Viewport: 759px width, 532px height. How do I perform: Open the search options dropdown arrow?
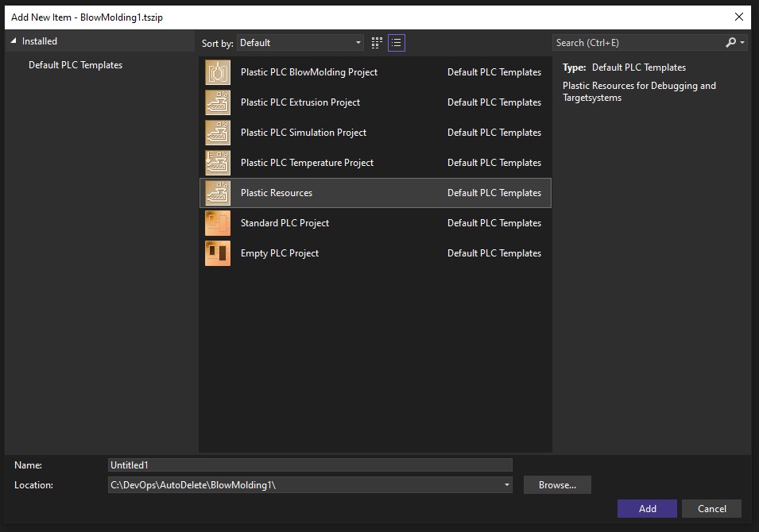pyautogui.click(x=742, y=43)
